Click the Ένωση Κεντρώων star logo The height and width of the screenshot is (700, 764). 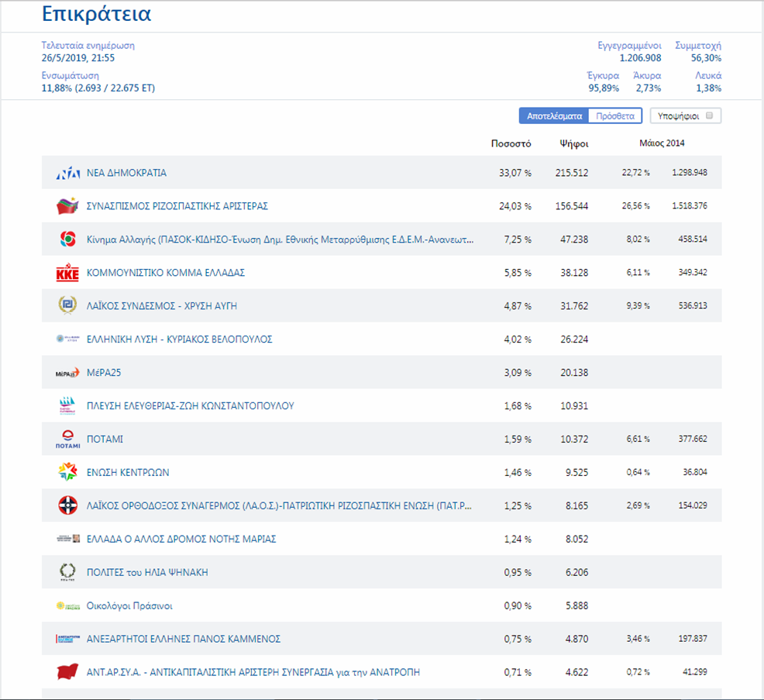67,472
